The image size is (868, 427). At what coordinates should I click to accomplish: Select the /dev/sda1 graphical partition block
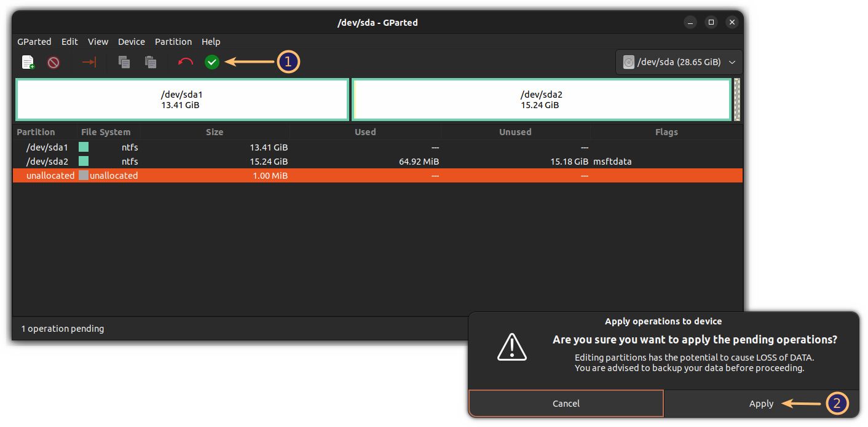click(181, 100)
